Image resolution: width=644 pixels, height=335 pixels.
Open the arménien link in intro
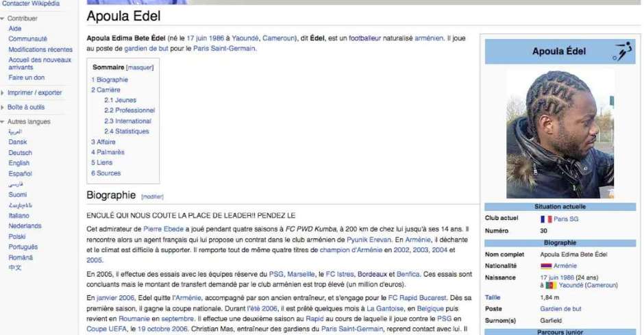point(429,38)
